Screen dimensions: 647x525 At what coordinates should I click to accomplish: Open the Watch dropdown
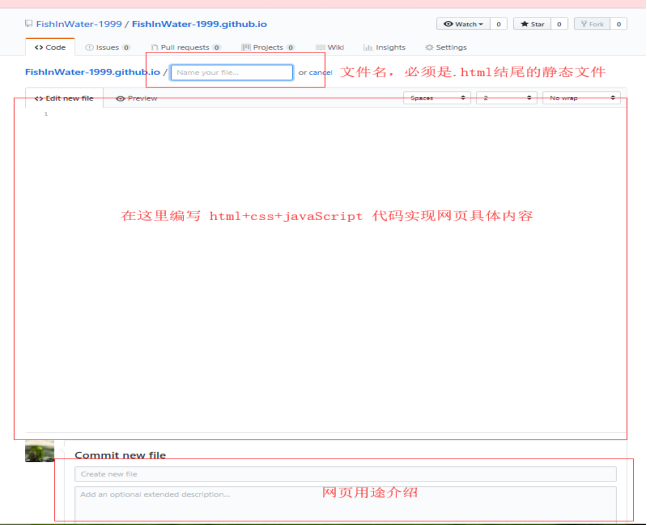click(x=463, y=24)
